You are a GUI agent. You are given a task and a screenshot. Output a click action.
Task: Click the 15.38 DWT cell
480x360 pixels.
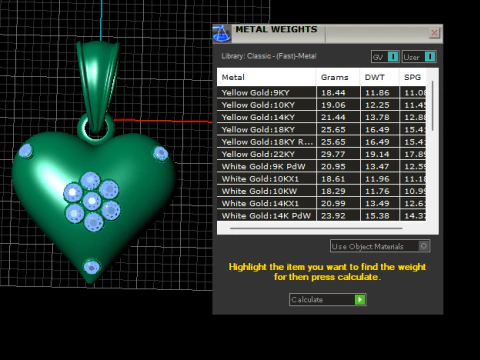pos(380,215)
